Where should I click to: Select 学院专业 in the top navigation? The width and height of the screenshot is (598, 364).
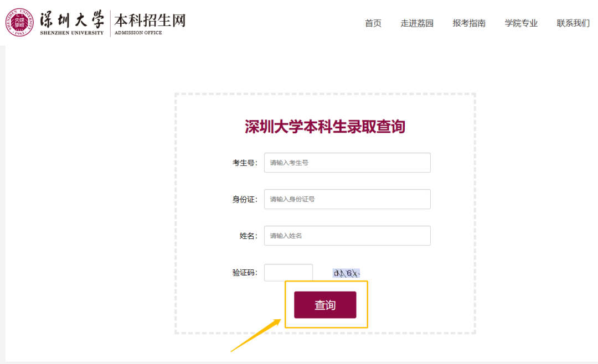(521, 23)
